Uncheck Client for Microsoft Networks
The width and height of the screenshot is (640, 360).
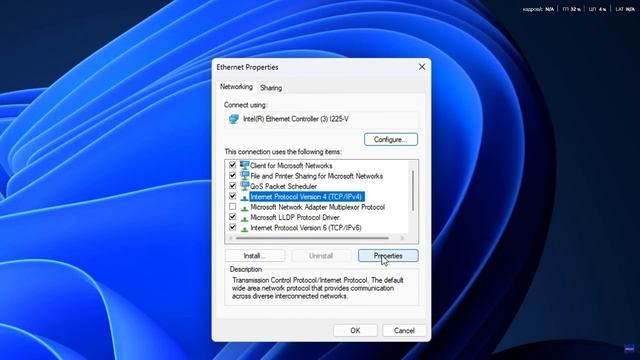[233, 165]
